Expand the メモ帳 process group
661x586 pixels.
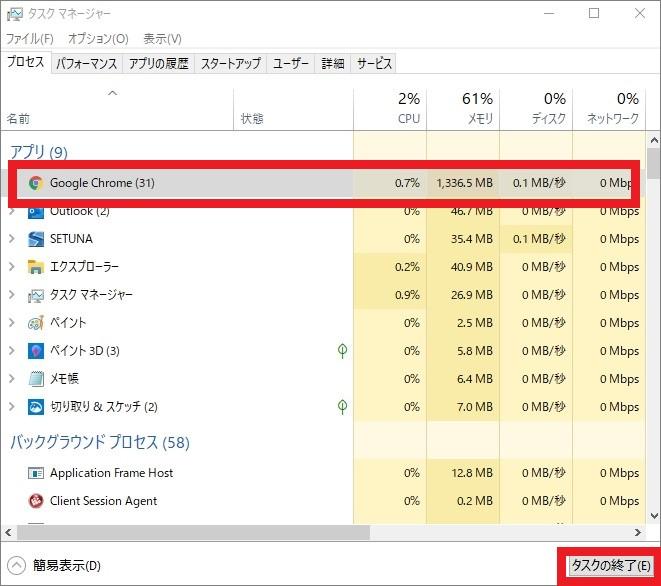12,379
